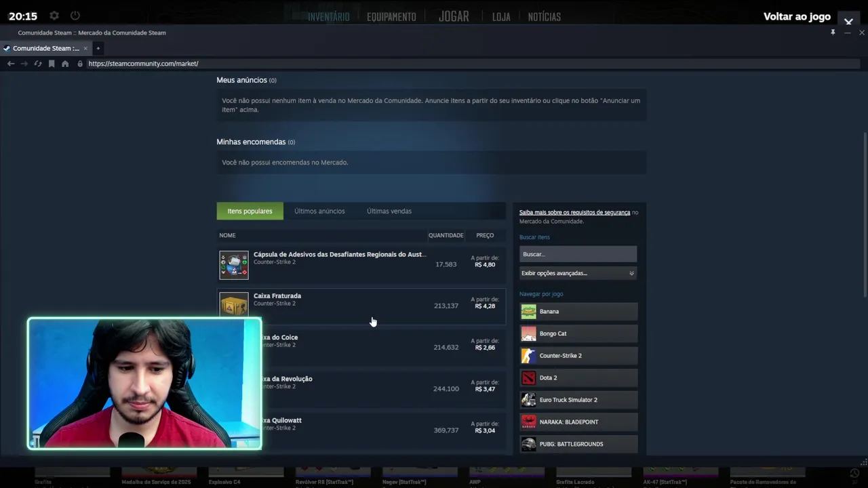The width and height of the screenshot is (868, 488).
Task: Switch to the Itens populares tab
Action: (x=250, y=211)
